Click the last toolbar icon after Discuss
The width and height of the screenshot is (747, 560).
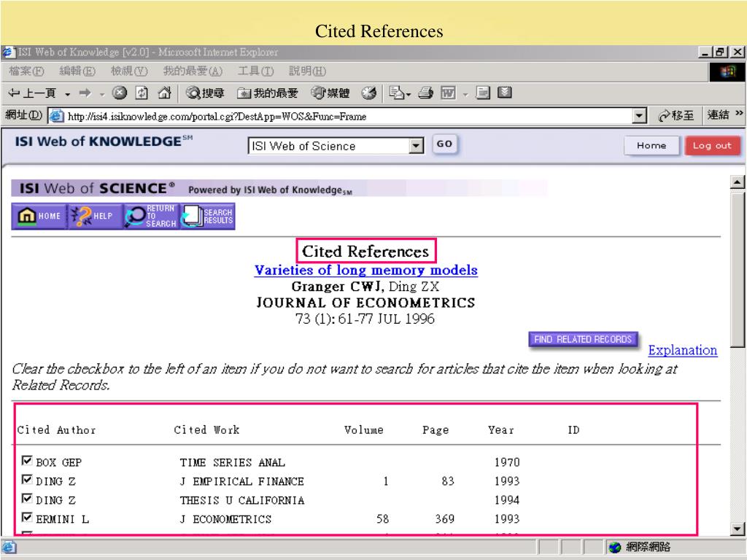pyautogui.click(x=505, y=93)
